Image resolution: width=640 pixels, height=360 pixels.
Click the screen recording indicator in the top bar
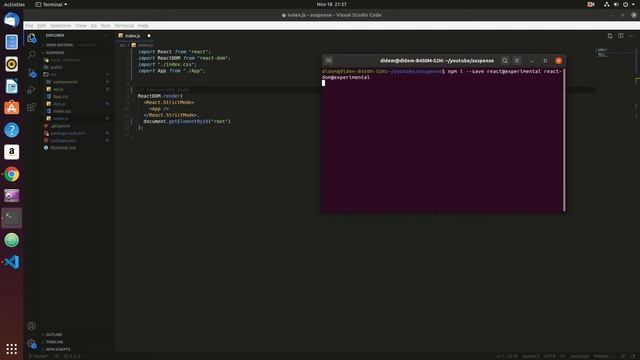[591, 4]
